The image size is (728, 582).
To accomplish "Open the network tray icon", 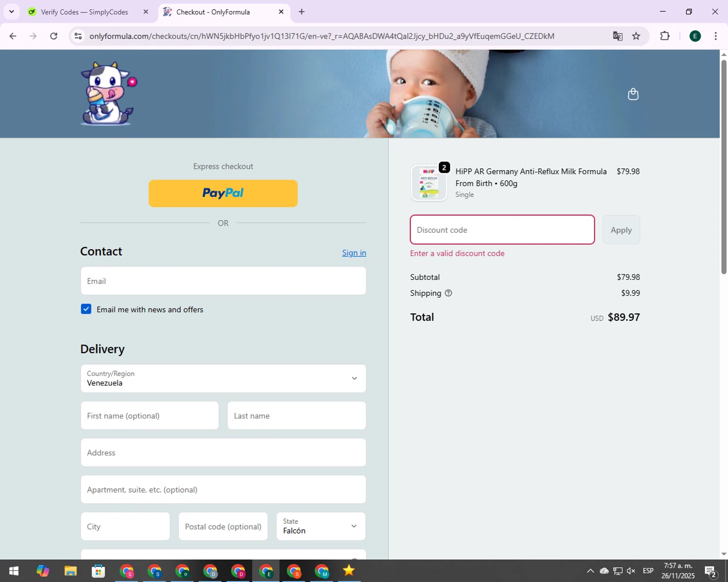I will pos(618,571).
